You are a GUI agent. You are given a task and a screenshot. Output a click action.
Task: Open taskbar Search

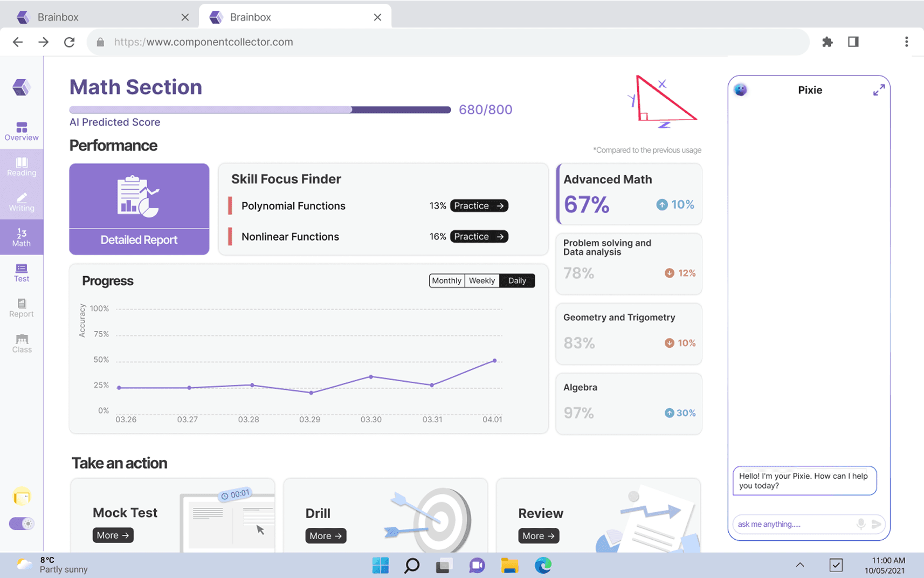pos(412,565)
